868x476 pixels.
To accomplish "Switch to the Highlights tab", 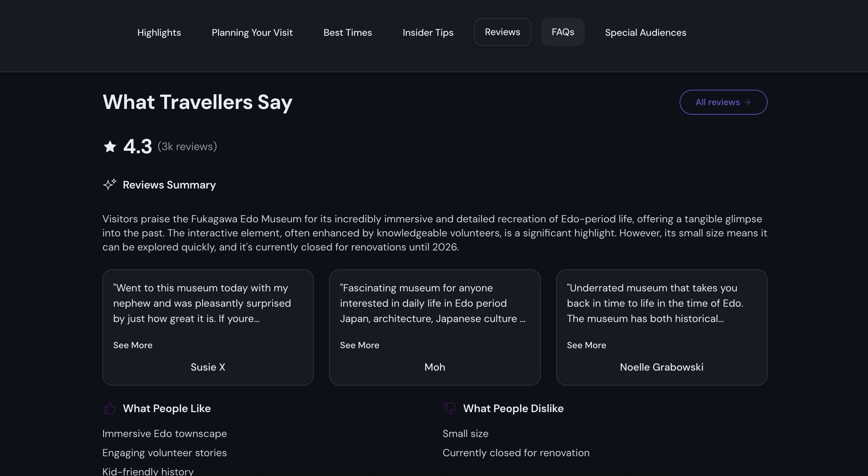I will click(x=159, y=32).
